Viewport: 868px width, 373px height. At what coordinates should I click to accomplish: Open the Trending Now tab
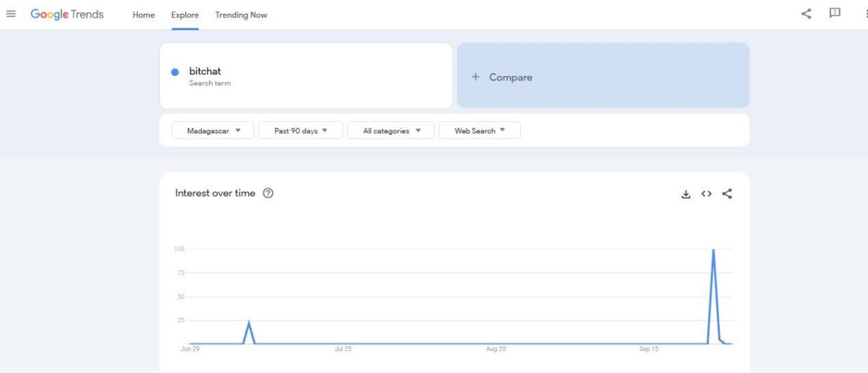[241, 14]
